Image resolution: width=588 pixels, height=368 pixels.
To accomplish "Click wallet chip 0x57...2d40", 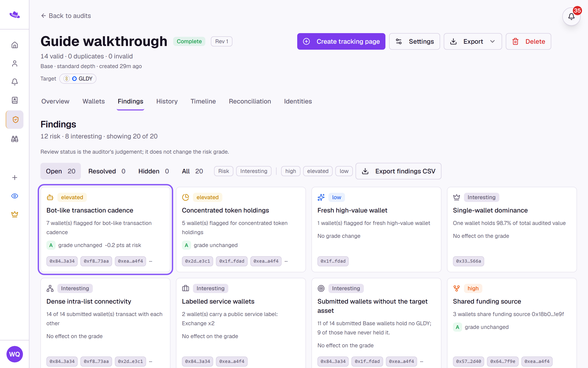I will click(468, 361).
